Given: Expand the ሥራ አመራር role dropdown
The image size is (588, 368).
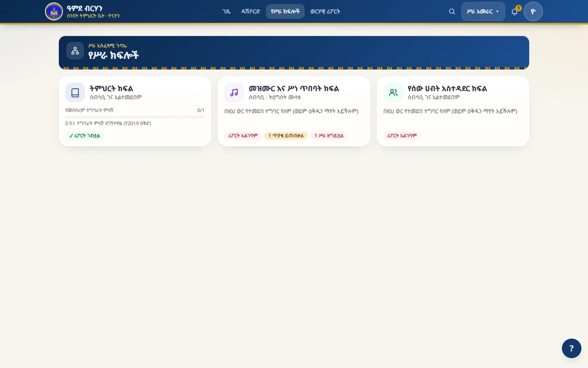Looking at the screenshot, I should [483, 11].
